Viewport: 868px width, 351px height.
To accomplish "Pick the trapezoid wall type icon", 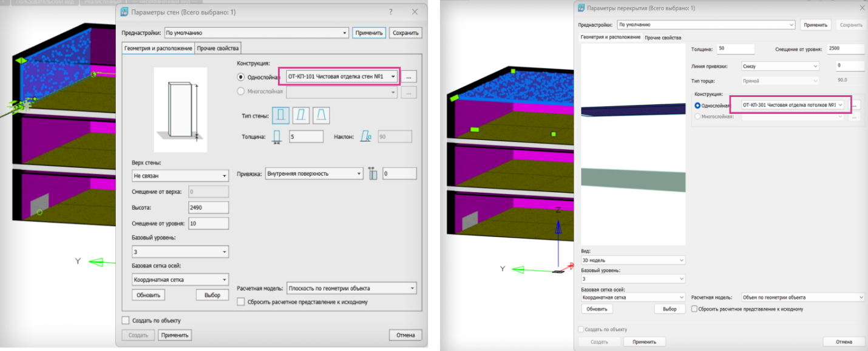I will pos(321,115).
